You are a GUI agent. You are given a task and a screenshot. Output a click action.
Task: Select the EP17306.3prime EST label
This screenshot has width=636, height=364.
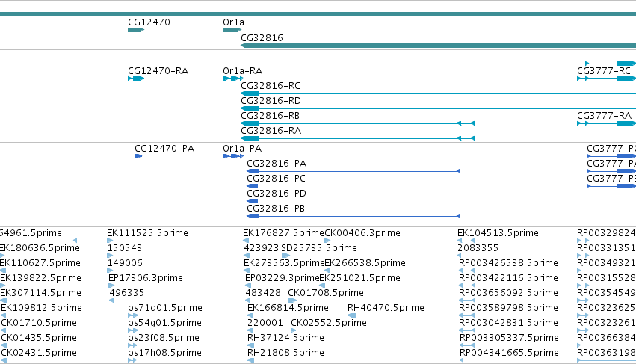(x=146, y=278)
